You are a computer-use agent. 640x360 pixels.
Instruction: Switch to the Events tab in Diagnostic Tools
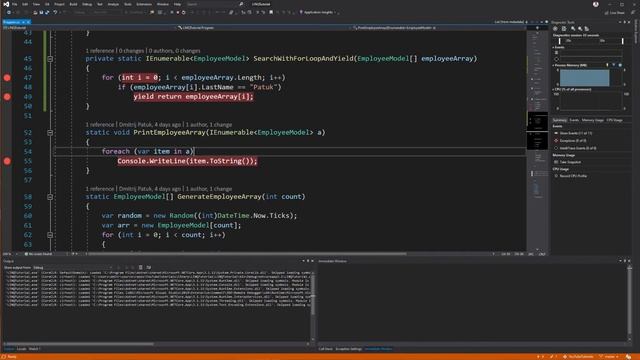tap(574, 120)
